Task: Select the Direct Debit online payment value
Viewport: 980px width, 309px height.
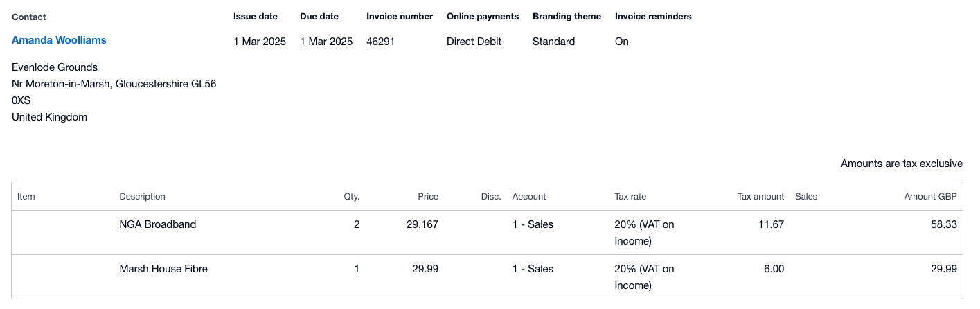Action: [474, 42]
